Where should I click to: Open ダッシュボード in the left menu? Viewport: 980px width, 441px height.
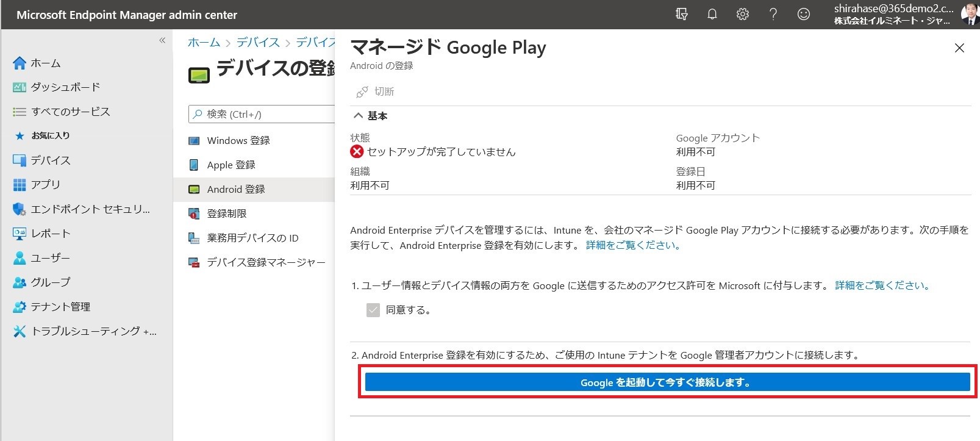66,87
